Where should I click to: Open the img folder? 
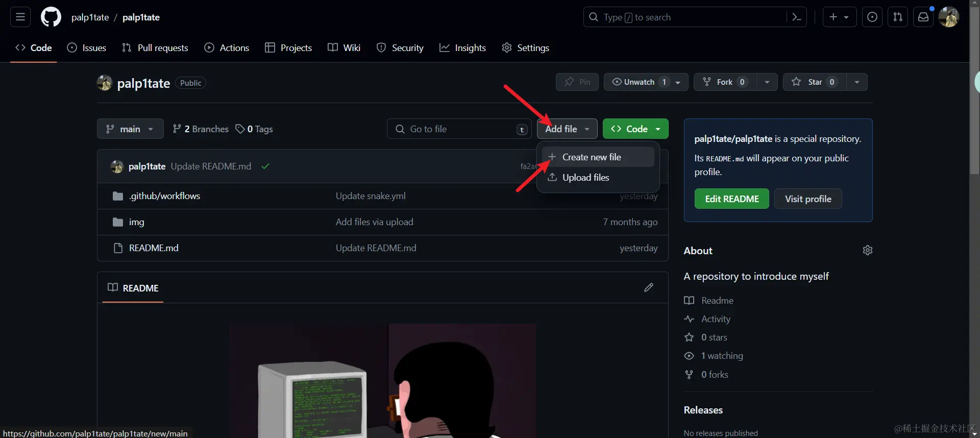(136, 222)
